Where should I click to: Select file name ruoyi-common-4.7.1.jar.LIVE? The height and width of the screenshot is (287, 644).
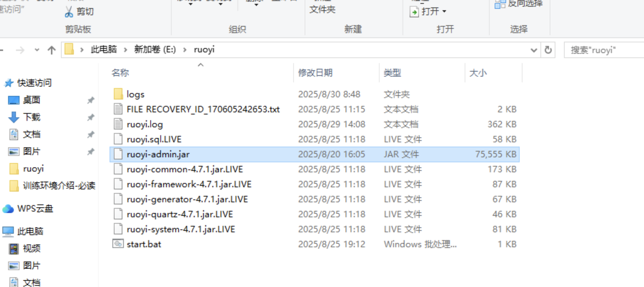(x=185, y=169)
